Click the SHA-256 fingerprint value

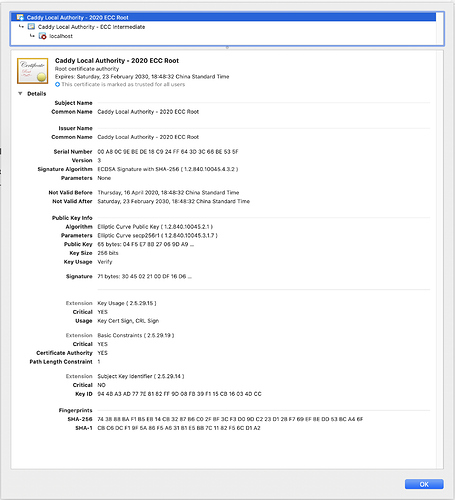[x=230, y=419]
